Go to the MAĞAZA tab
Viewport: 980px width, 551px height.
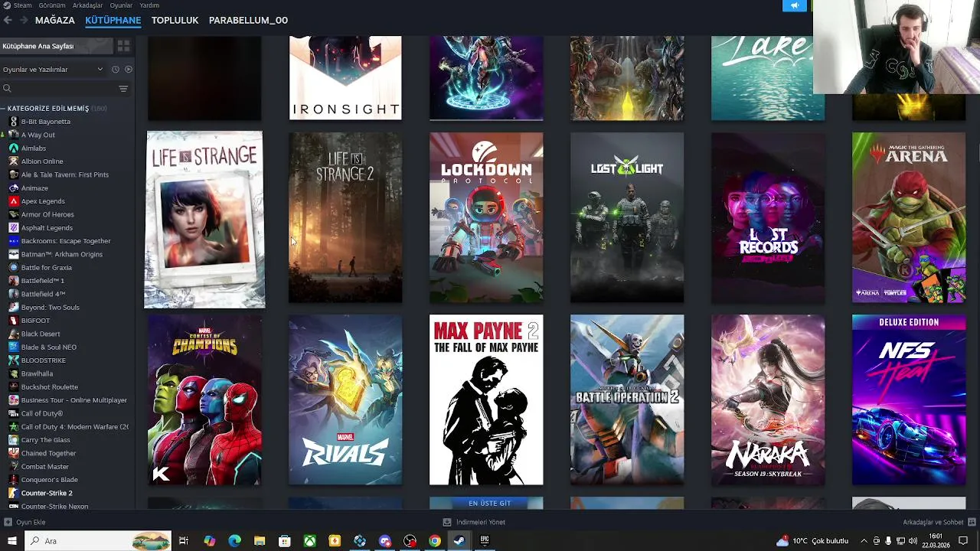click(x=55, y=21)
